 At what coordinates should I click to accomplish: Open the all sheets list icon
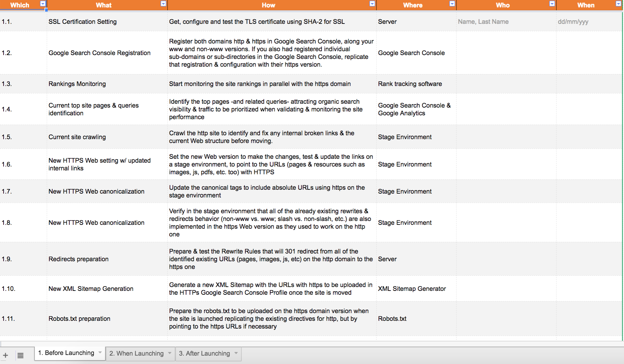click(20, 356)
